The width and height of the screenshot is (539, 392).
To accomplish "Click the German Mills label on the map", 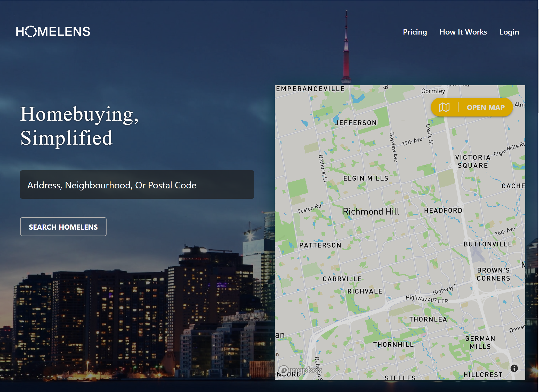I will click(x=480, y=343).
